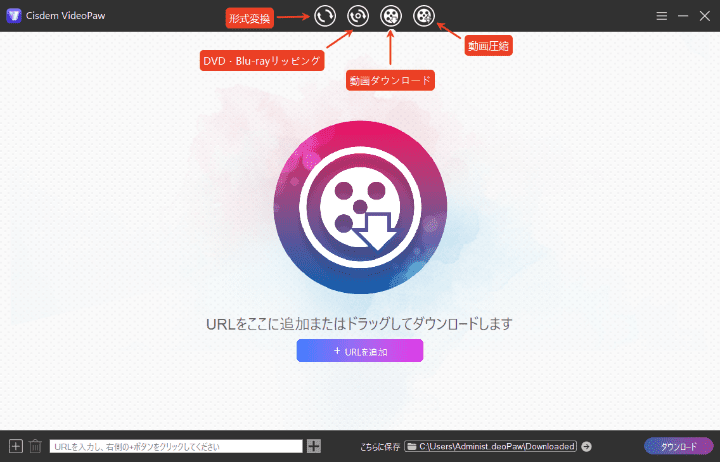The width and height of the screenshot is (720, 462).
Task: Click the URLをここに追加またはドラッグ text
Action: point(359,324)
